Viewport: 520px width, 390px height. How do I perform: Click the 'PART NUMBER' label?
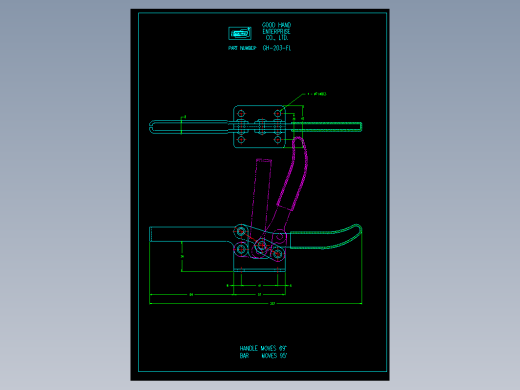(x=242, y=48)
